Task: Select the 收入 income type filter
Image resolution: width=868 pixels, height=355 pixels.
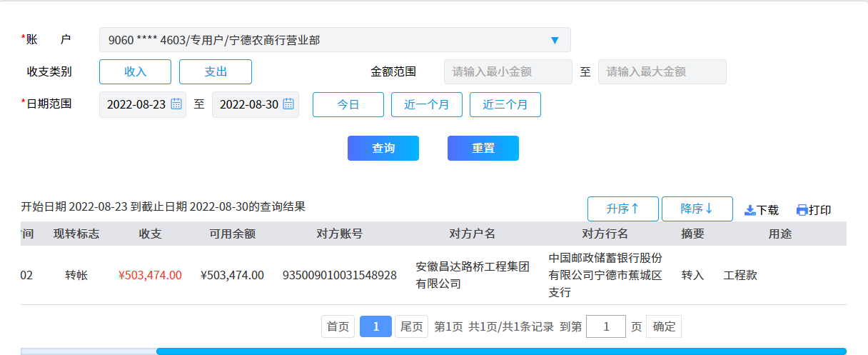Action: (135, 71)
